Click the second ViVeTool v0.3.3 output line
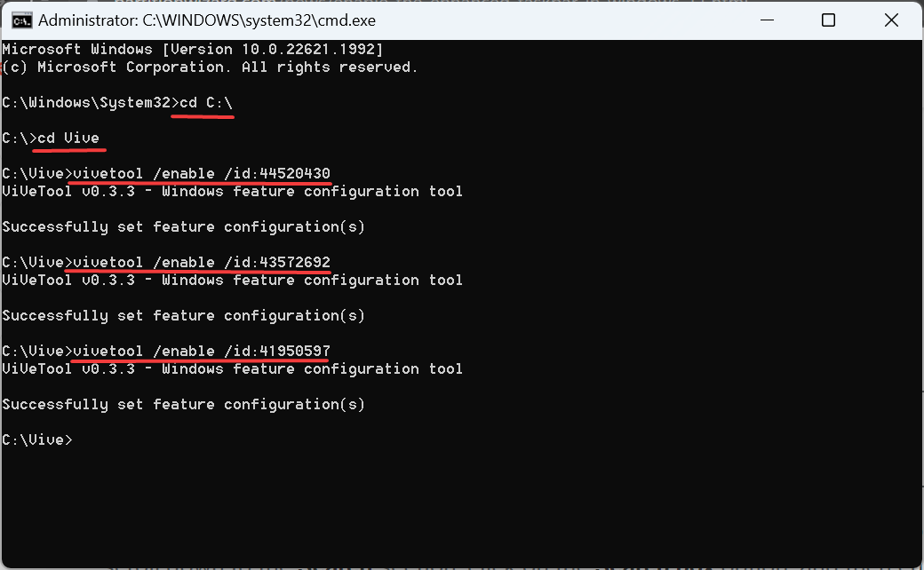This screenshot has height=570, width=924. [x=232, y=281]
